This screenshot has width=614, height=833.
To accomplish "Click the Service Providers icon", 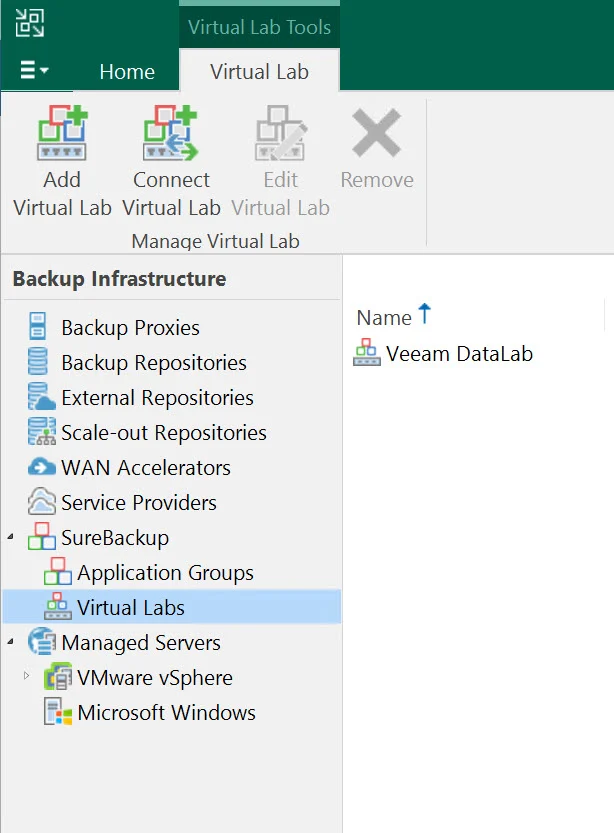I will 41,502.
